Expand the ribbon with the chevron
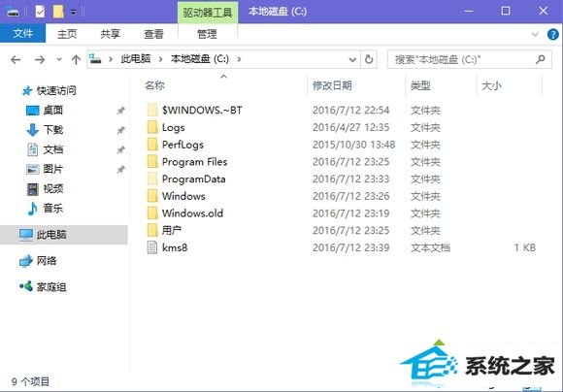563x392 pixels. pyautogui.click(x=535, y=35)
